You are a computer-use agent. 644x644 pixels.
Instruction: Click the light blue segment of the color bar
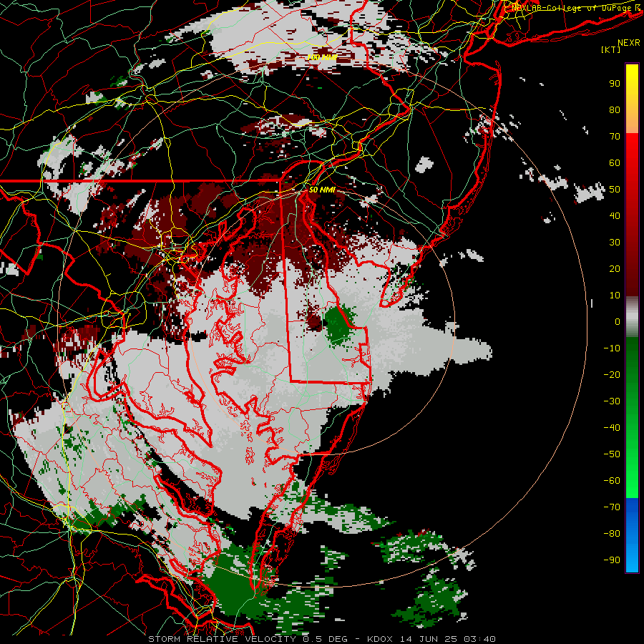(x=632, y=557)
